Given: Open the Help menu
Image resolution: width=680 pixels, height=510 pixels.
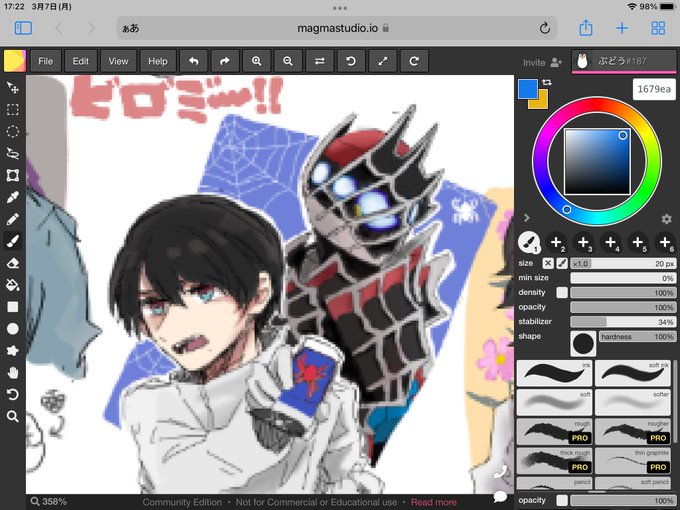Looking at the screenshot, I should (x=158, y=61).
